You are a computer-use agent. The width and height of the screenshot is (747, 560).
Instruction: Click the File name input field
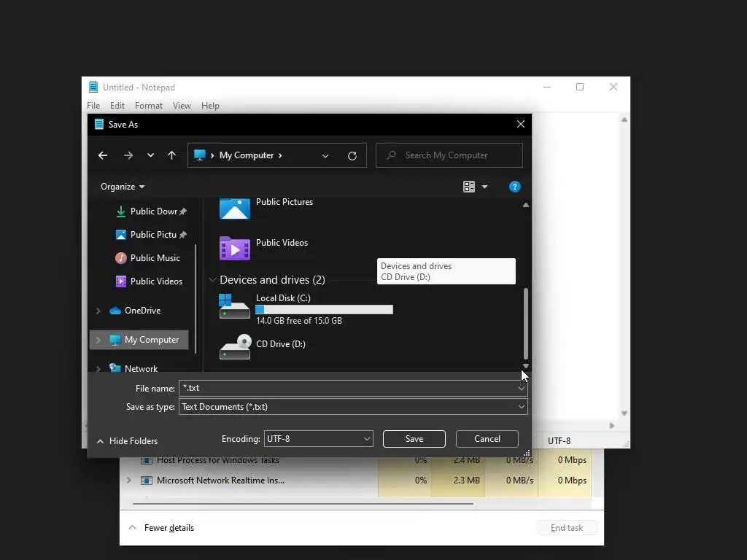[348, 388]
